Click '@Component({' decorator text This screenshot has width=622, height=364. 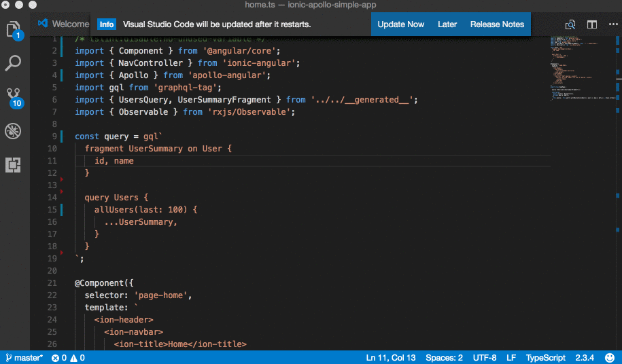click(104, 283)
